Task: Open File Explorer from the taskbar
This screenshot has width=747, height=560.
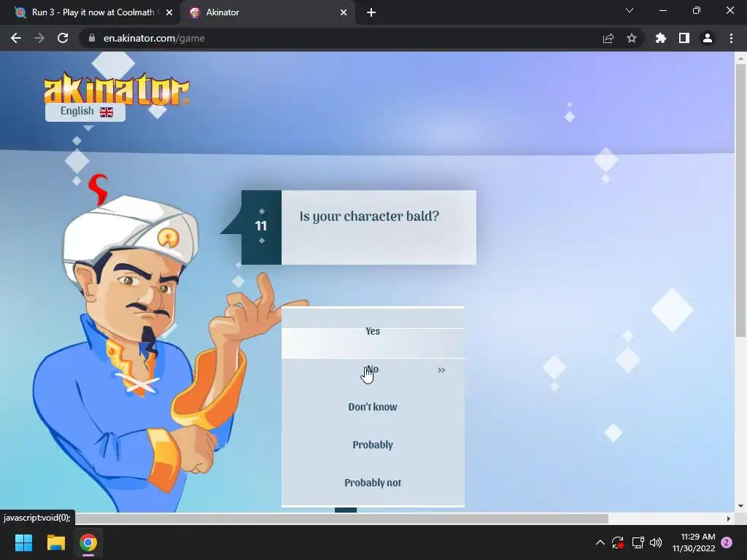Action: click(55, 542)
